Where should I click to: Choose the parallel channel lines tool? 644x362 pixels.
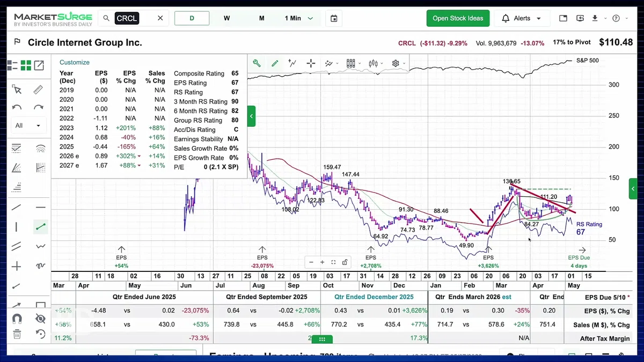[x=17, y=246]
